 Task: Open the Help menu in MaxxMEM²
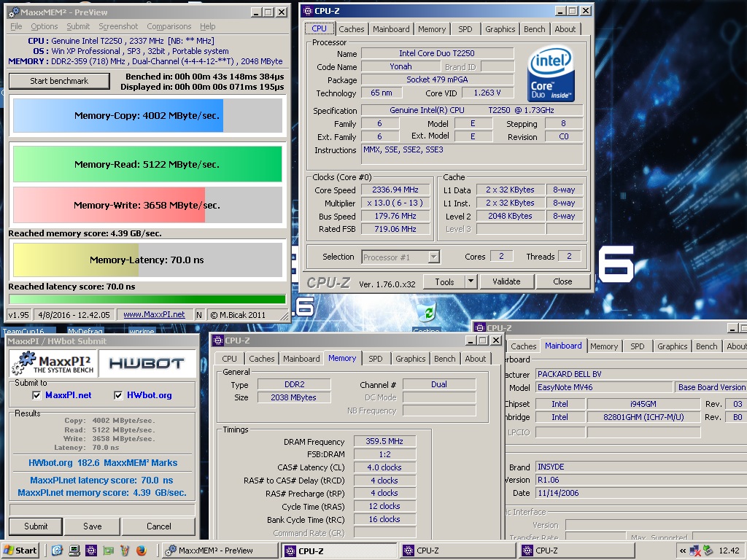(208, 26)
